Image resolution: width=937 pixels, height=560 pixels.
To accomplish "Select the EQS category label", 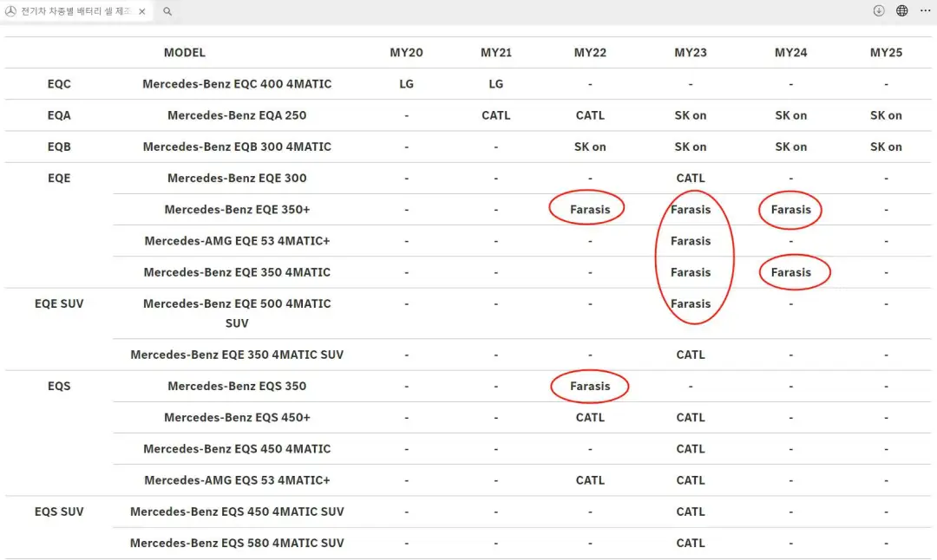I will click(x=59, y=387).
